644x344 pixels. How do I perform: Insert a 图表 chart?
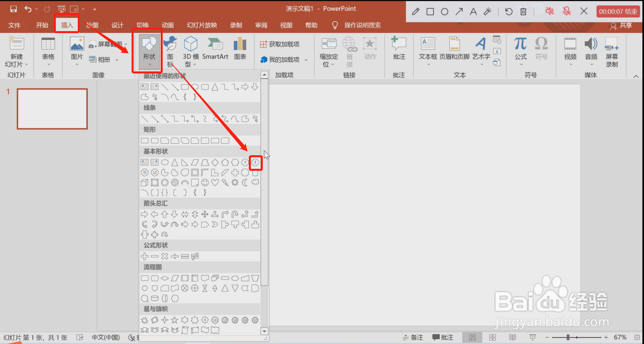click(x=240, y=49)
